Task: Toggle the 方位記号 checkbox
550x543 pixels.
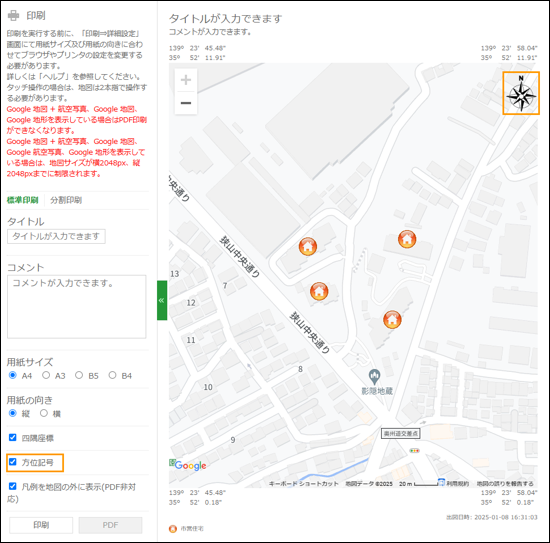Action: click(13, 462)
